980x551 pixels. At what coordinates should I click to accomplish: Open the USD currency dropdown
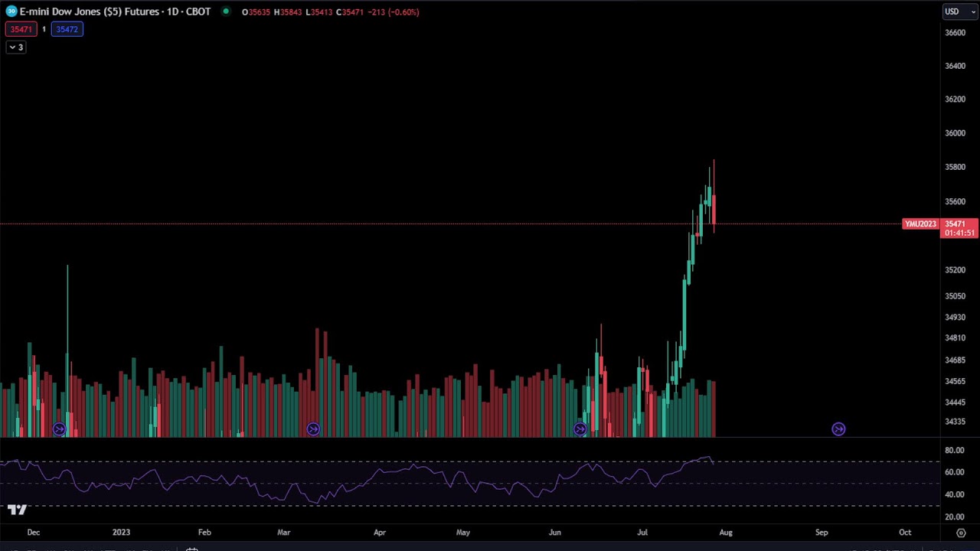(x=960, y=11)
